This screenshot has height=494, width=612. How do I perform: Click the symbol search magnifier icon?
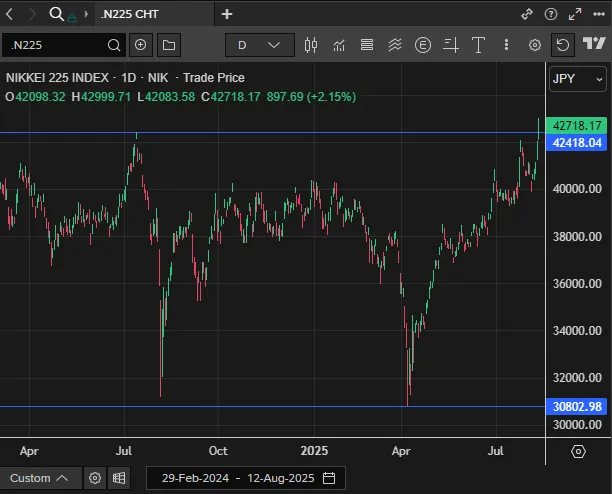(x=114, y=45)
